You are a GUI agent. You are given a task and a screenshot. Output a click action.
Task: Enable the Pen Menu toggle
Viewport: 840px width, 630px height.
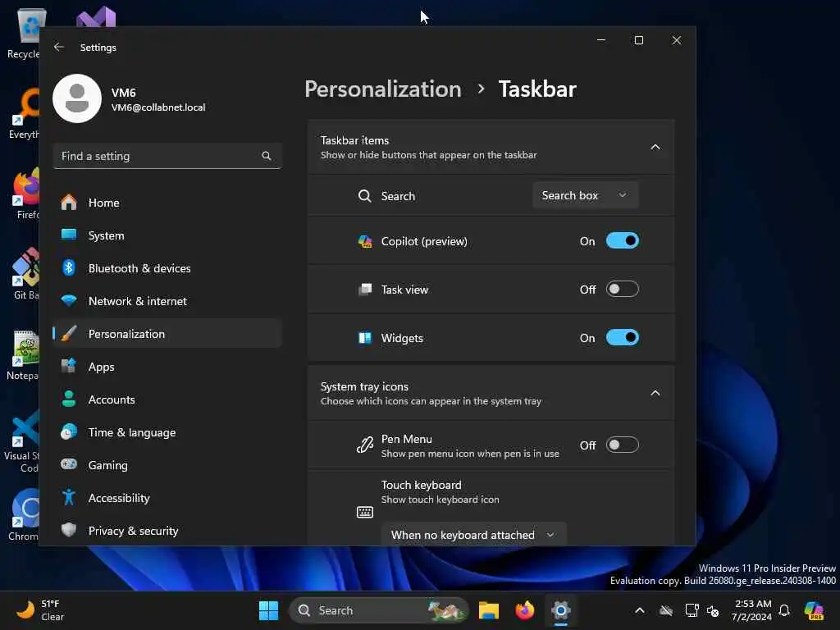coord(623,445)
